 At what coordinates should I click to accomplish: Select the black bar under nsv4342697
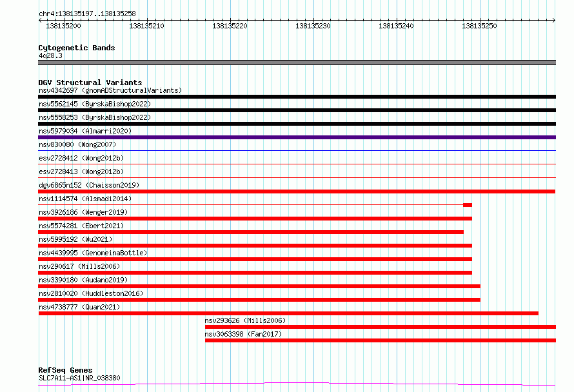297,97
